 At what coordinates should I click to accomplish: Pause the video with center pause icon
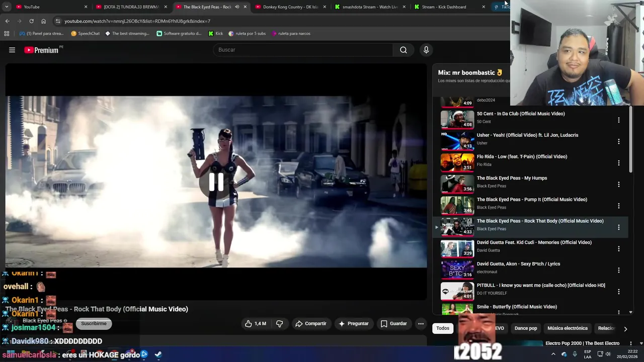pos(216,182)
